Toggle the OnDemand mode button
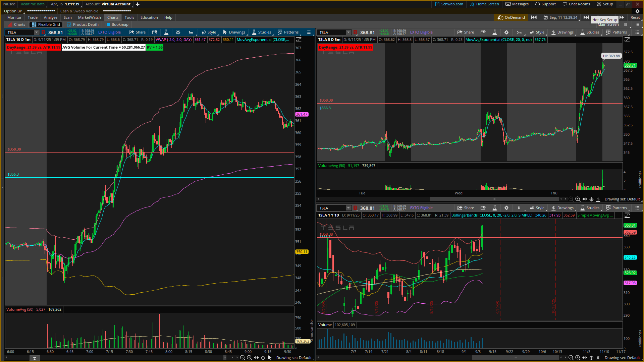 click(511, 17)
